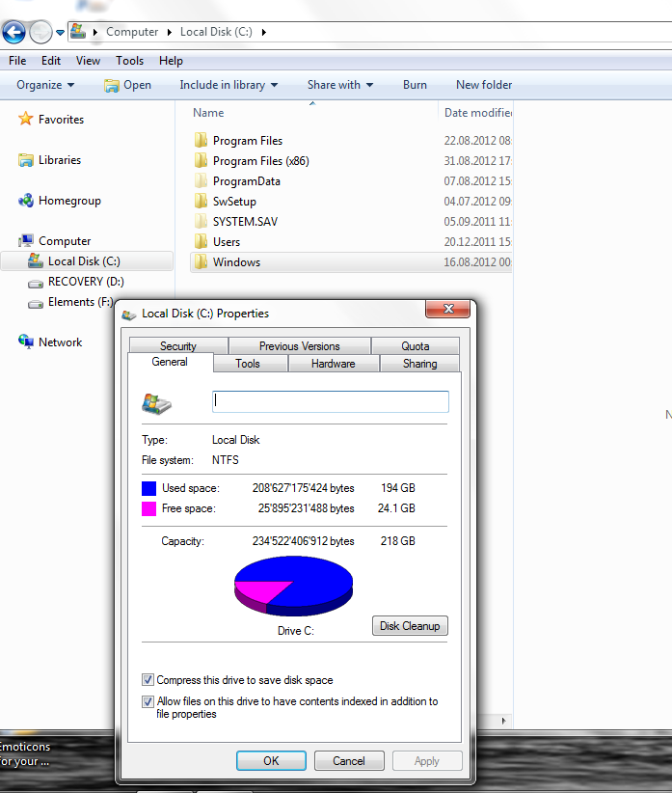
Task: Open the Tools menu
Action: coord(130,61)
